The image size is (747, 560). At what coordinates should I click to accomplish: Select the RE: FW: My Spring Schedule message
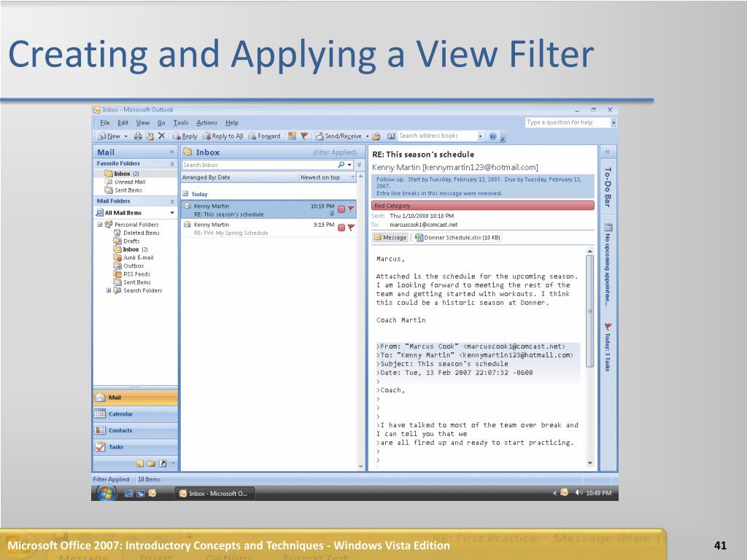click(268, 228)
